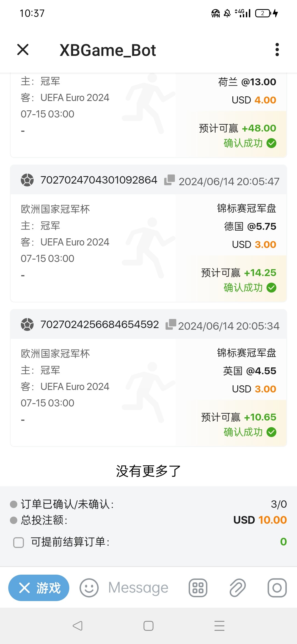Focus the Message input field
Screen dimensions: 297x644
tap(138, 588)
